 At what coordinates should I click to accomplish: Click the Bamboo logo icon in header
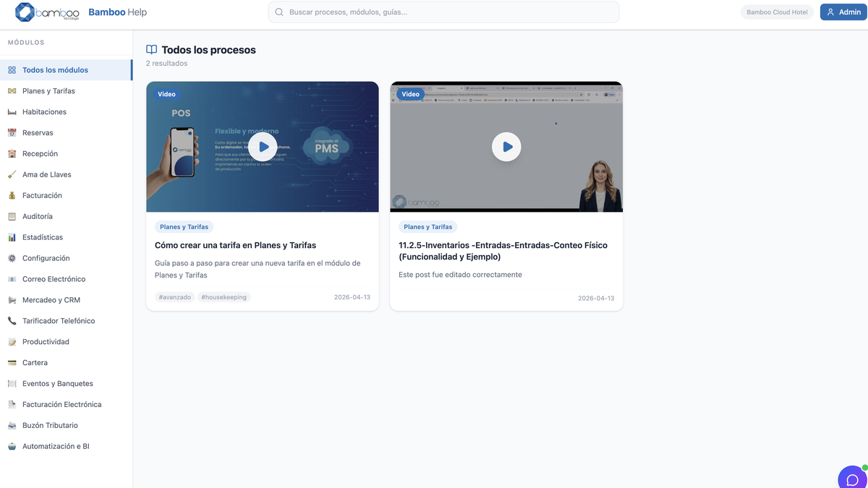pos(25,12)
